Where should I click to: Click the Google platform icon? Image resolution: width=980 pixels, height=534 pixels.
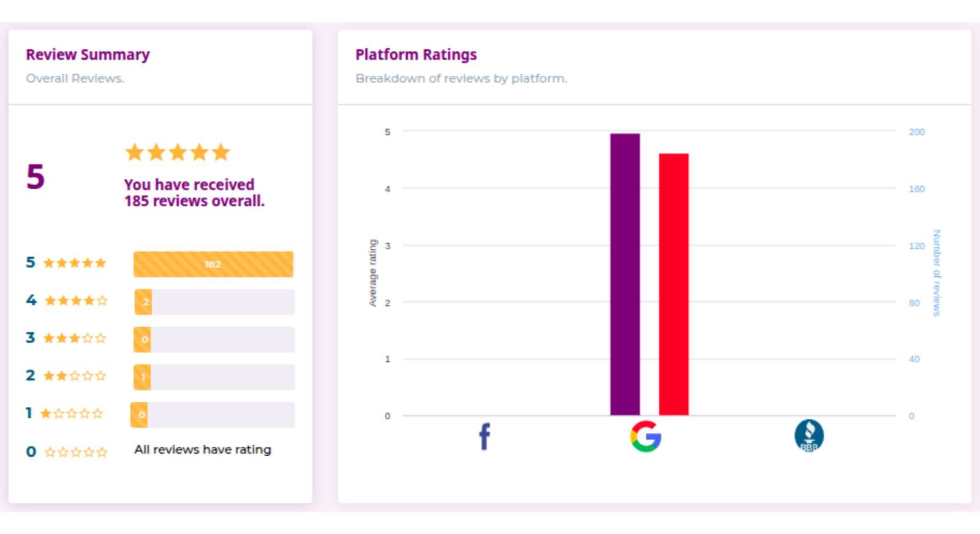coord(646,437)
